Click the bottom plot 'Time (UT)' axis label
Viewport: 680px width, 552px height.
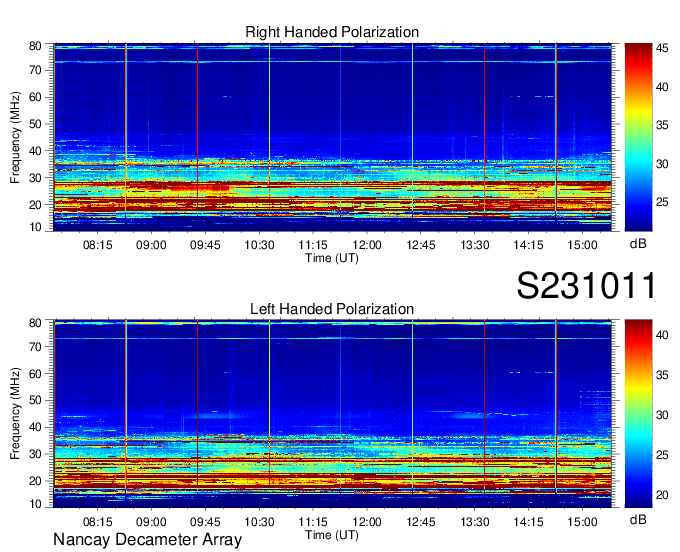[332, 535]
